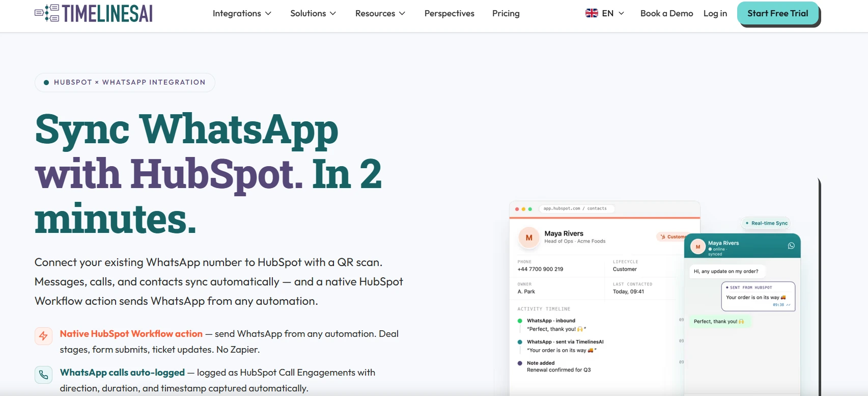Click the Last Contacted value Today, 09:41
The width and height of the screenshot is (868, 396).
[628, 292]
